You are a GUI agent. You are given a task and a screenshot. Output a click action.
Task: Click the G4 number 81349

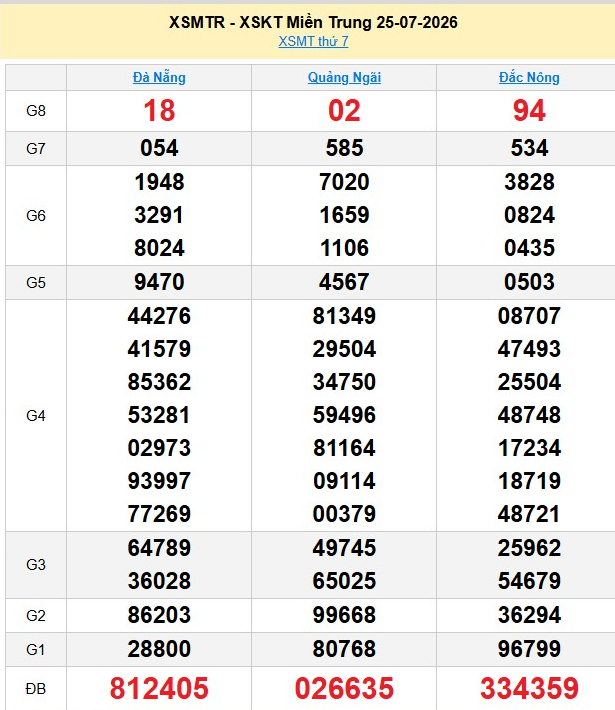(344, 316)
